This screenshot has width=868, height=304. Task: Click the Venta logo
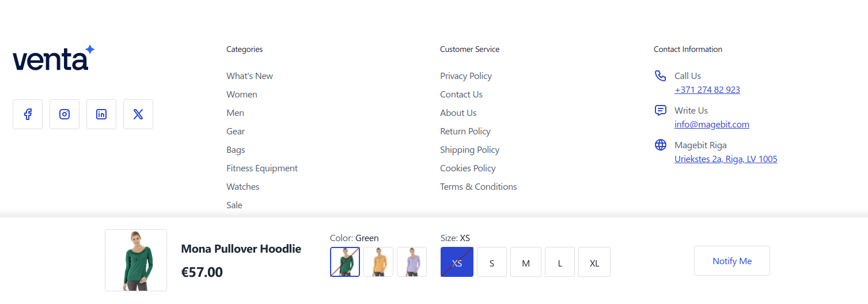coord(53,58)
